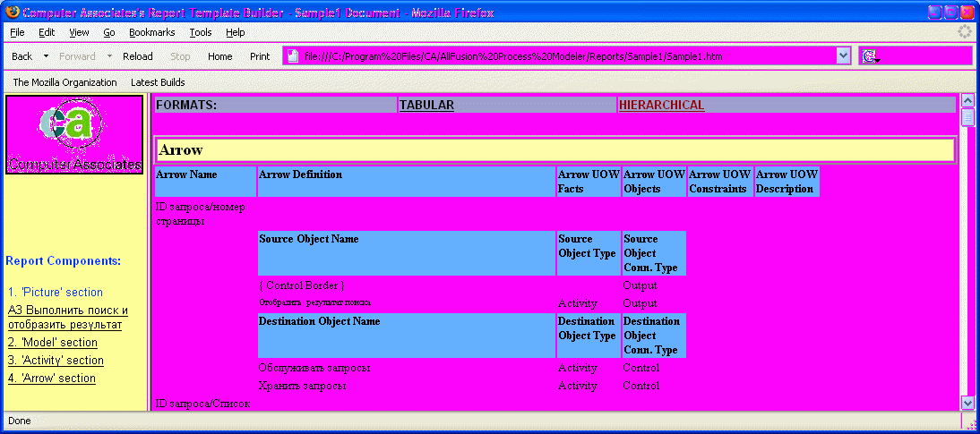The height and width of the screenshot is (434, 980).
Task: Open the Latest Builds bookmark
Action: [158, 81]
